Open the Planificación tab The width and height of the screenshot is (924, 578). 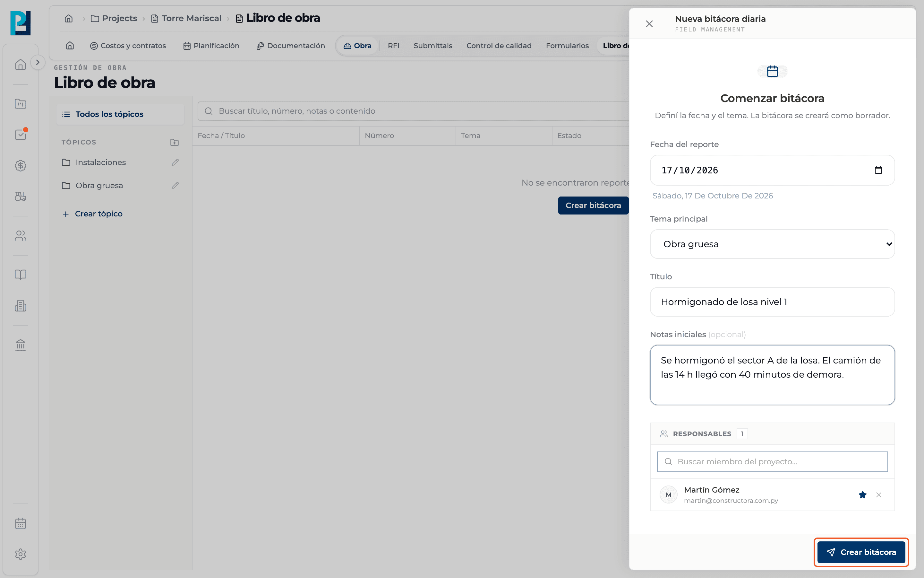[x=211, y=46]
